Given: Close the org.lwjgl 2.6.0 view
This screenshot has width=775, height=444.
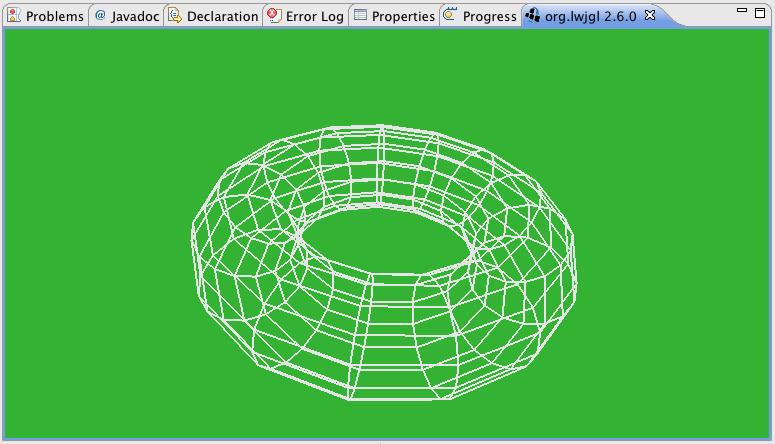Looking at the screenshot, I should pyautogui.click(x=650, y=15).
